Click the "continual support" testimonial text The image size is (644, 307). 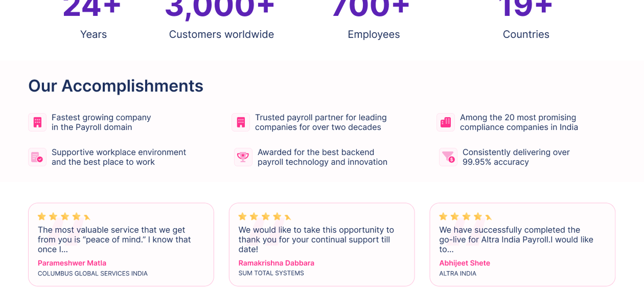(316, 239)
